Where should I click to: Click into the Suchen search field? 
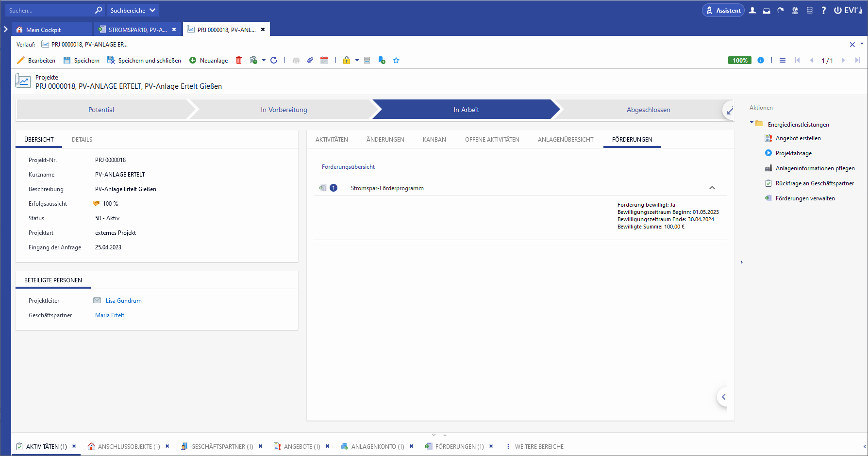pos(49,11)
